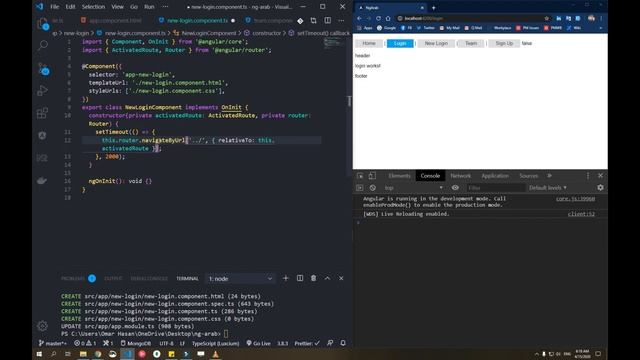The width and height of the screenshot is (640, 360).
Task: Switch to app.component.html editor tab
Action: [111, 20]
